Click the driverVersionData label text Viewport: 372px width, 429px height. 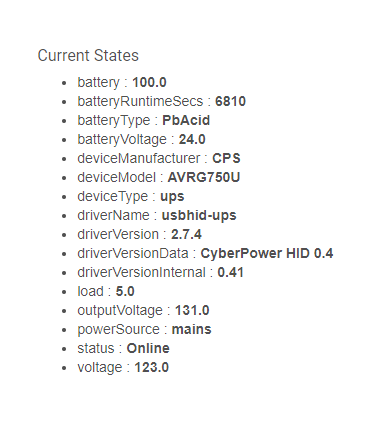click(133, 253)
